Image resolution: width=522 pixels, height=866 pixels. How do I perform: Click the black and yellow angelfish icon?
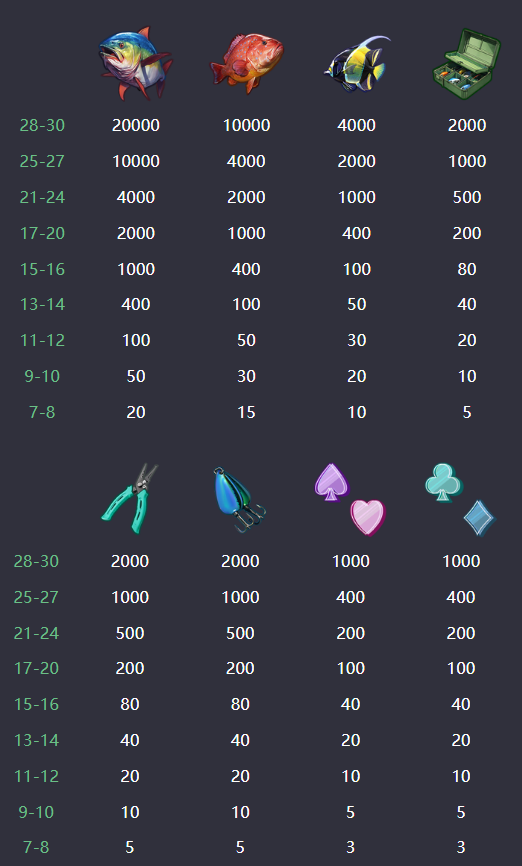357,64
